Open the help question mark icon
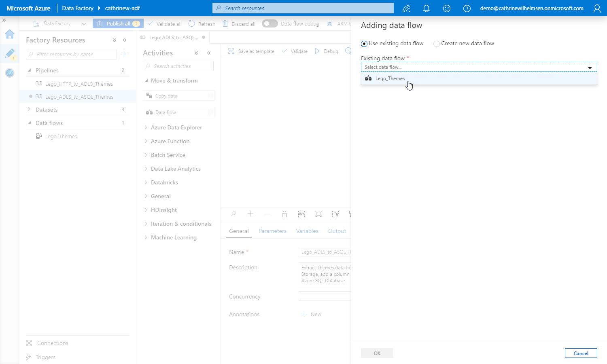Screen dimensions: 607x364 (x=467, y=8)
